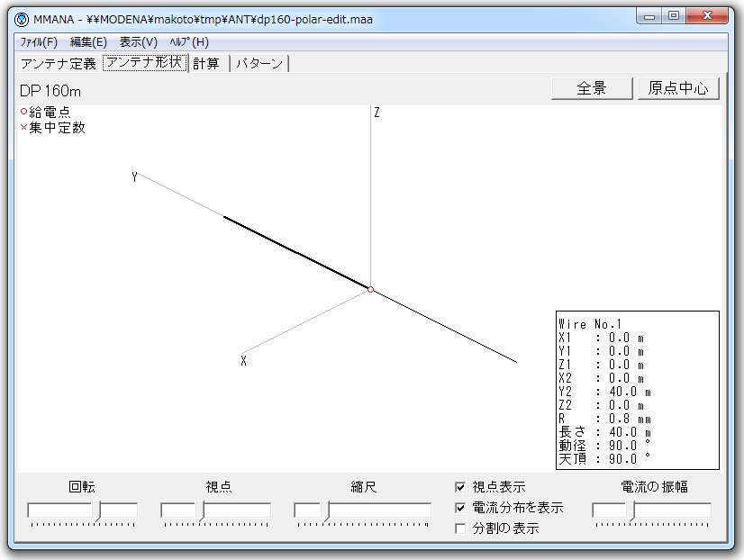
Task: Enable the 分割の表示 checkbox
Action: 461,528
